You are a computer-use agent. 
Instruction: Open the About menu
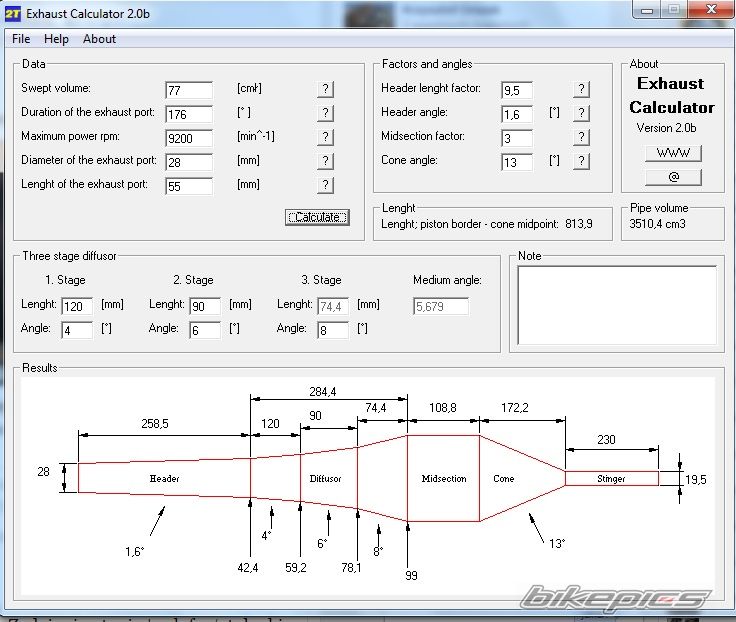pos(99,39)
